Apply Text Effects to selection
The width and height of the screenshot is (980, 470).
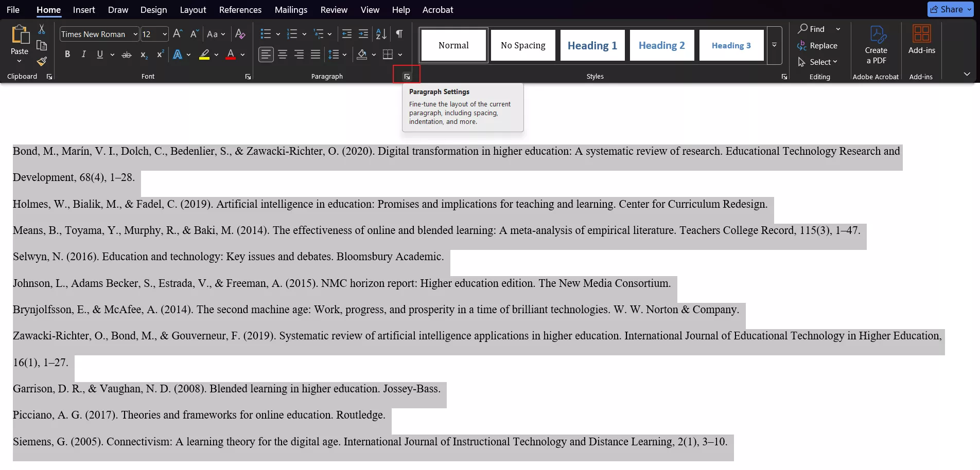coord(178,55)
